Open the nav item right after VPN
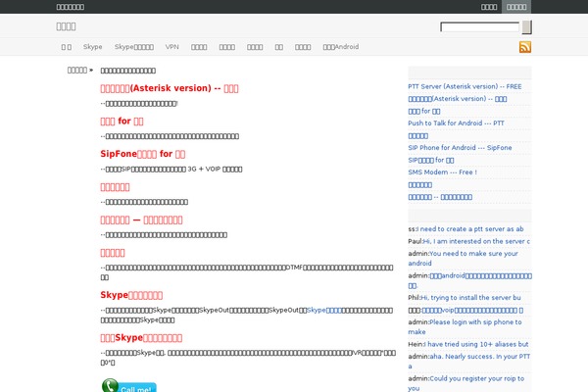This screenshot has width=588, height=392. (199, 47)
